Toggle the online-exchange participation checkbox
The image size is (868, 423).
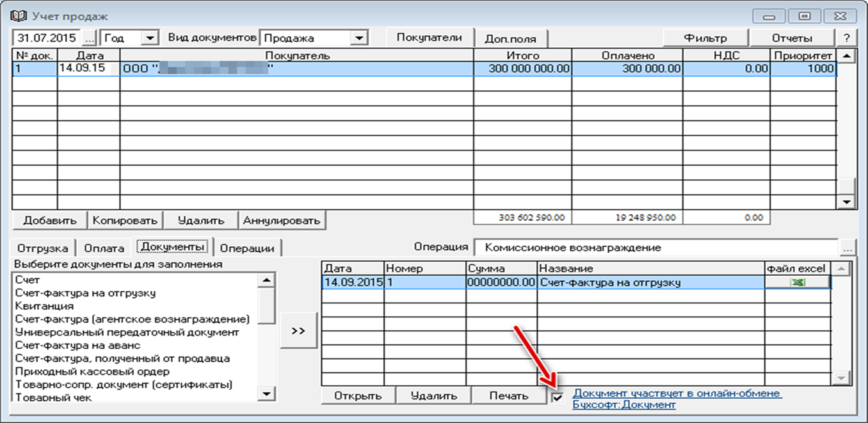pos(558,397)
